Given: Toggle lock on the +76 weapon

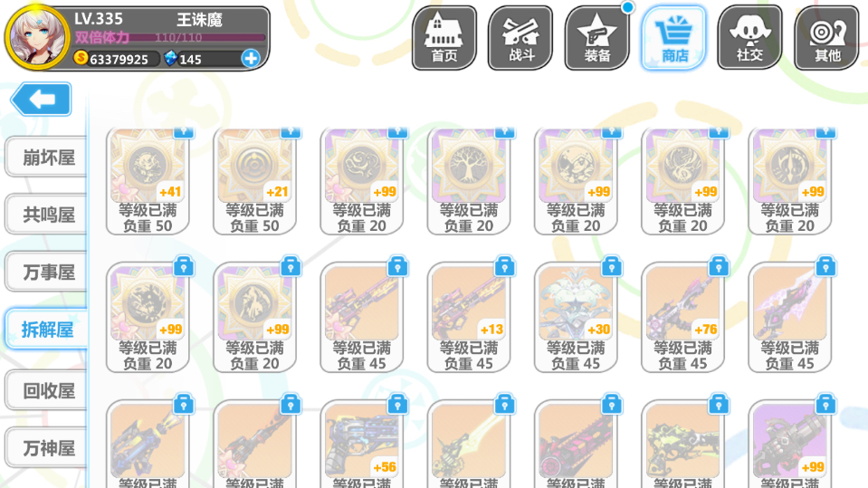Looking at the screenshot, I should point(719,267).
